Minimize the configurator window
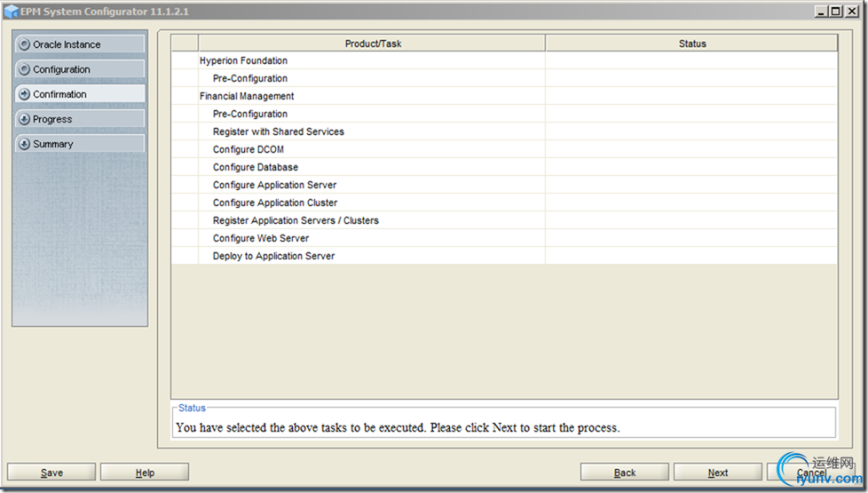The image size is (868, 493). coord(821,11)
